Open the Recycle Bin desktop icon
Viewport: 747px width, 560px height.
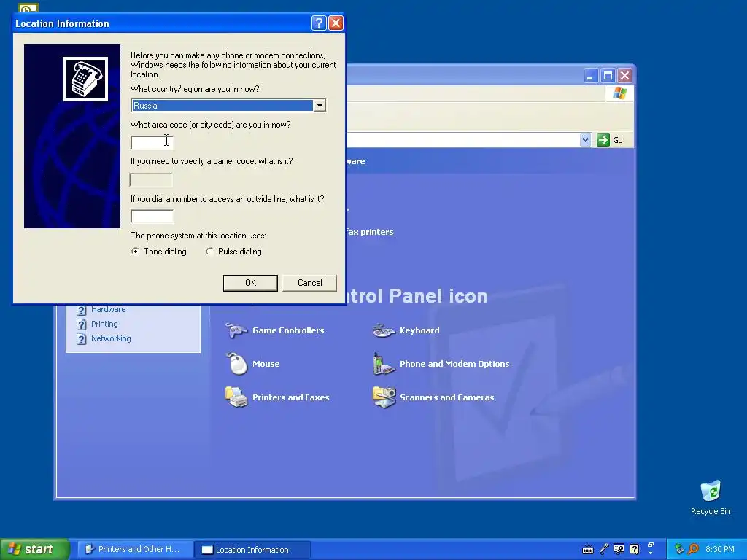pos(711,491)
